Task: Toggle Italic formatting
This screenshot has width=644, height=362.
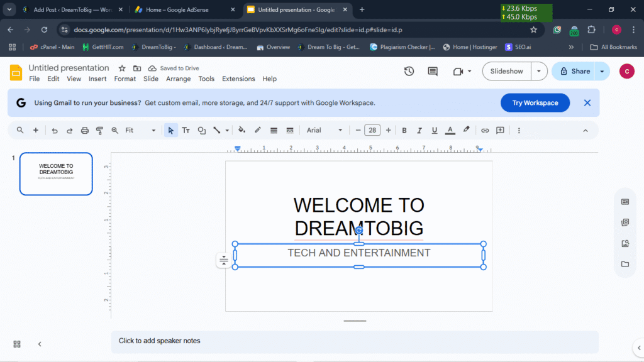Action: click(419, 130)
